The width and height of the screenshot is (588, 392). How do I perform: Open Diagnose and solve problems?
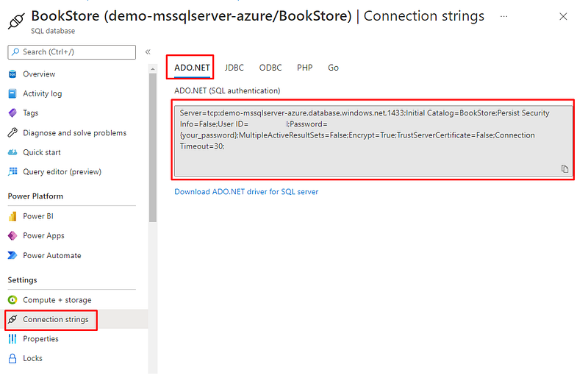coord(75,133)
